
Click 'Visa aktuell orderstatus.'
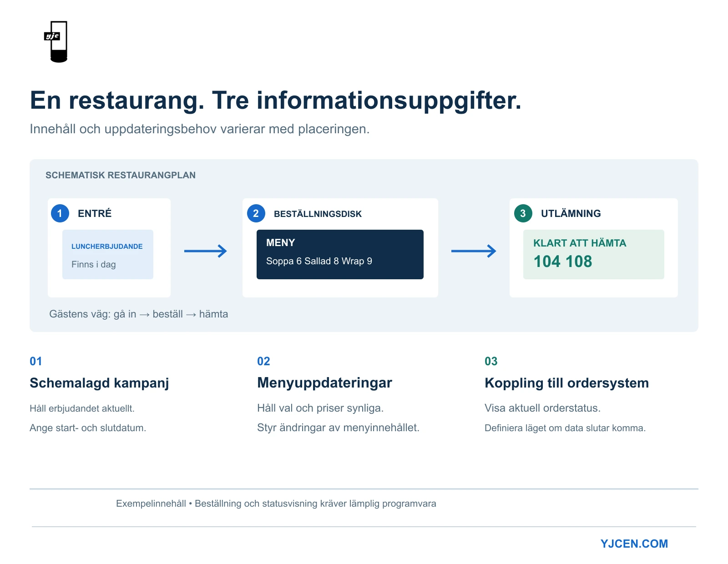tap(542, 408)
